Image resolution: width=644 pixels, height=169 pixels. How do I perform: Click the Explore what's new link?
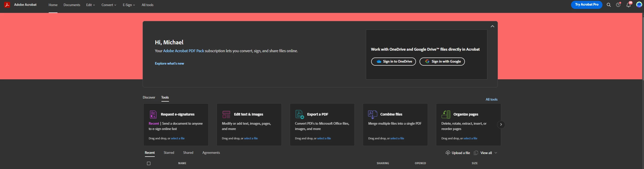[169, 63]
